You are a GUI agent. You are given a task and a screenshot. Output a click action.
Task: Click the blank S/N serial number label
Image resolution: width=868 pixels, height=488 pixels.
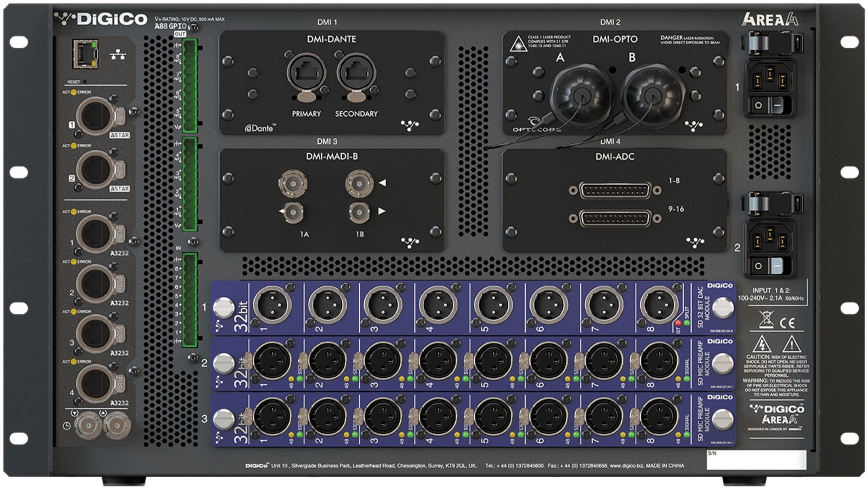click(x=756, y=460)
